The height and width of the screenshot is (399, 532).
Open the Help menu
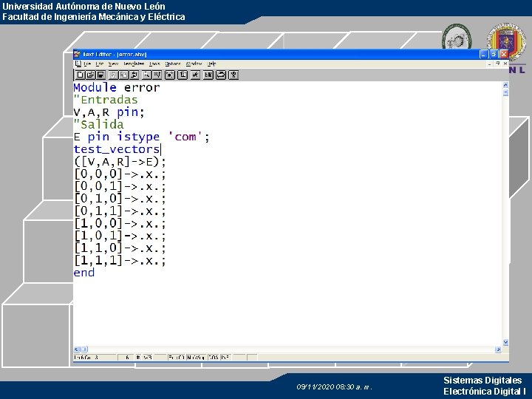(x=211, y=64)
